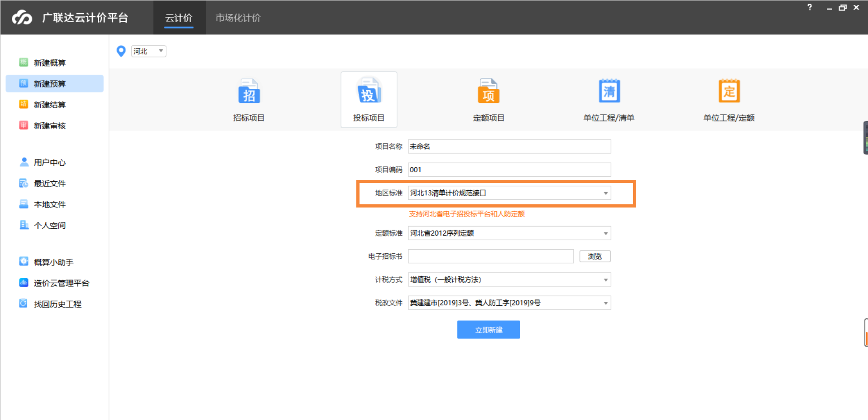Choose the 单位工程/清单 icon
Screen dimensions: 868x420
pyautogui.click(x=609, y=91)
